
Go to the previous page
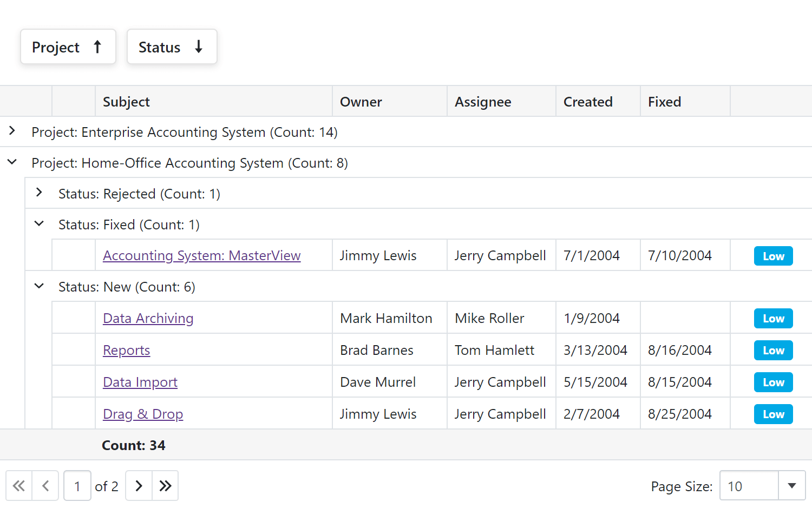(46, 486)
